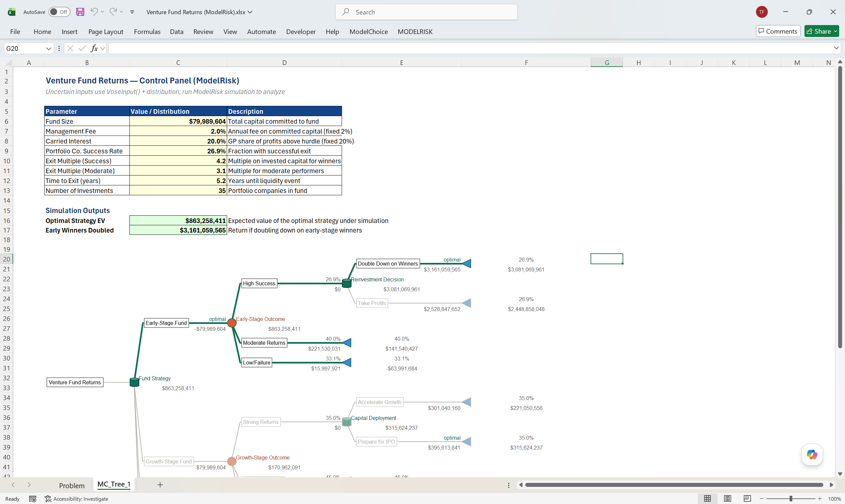Click the Save icon in title bar

pos(80,12)
